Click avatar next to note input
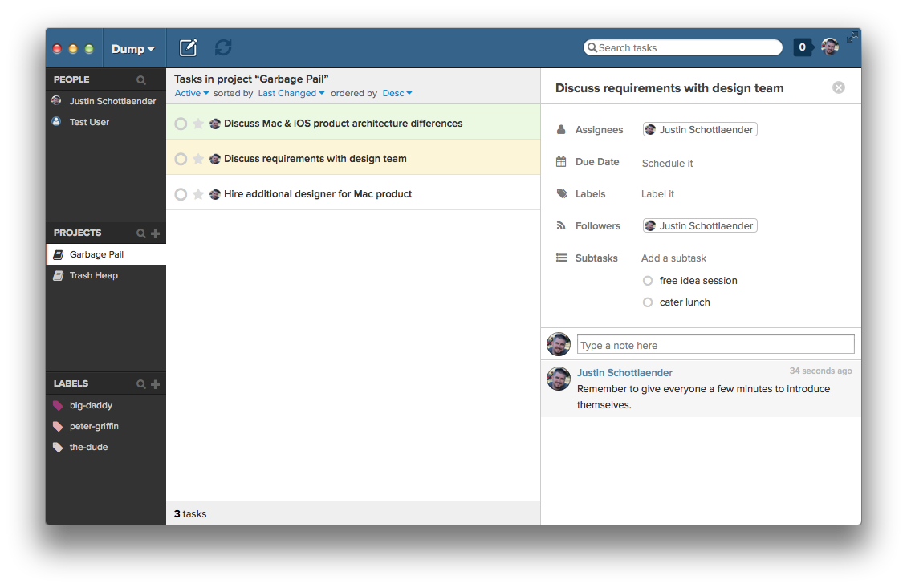This screenshot has width=907, height=588. coord(559,344)
